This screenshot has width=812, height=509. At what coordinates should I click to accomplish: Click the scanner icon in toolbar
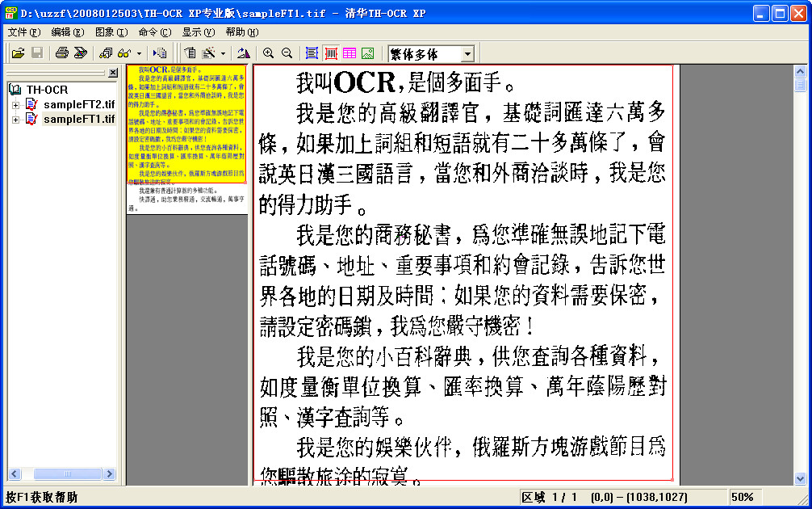(80, 53)
